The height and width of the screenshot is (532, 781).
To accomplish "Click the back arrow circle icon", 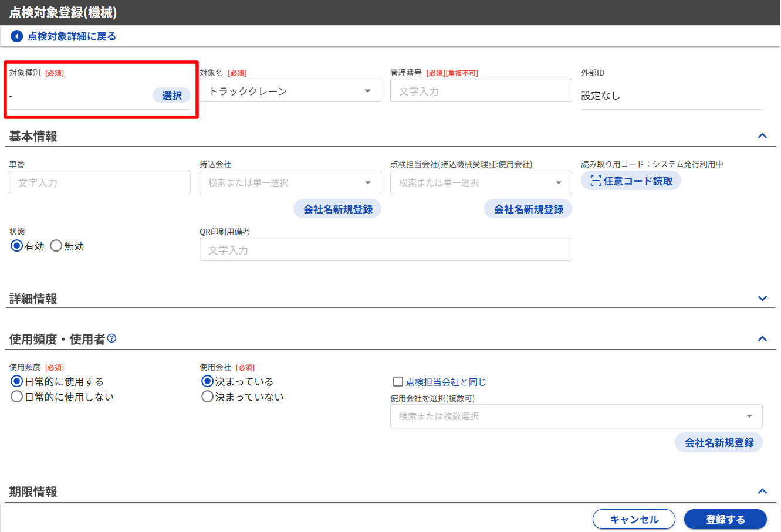I will tap(16, 36).
